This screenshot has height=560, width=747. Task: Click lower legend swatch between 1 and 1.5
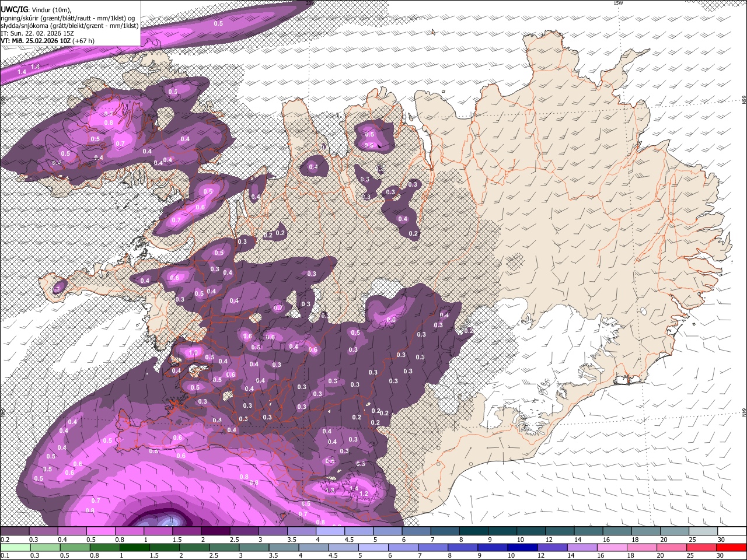tap(134, 548)
